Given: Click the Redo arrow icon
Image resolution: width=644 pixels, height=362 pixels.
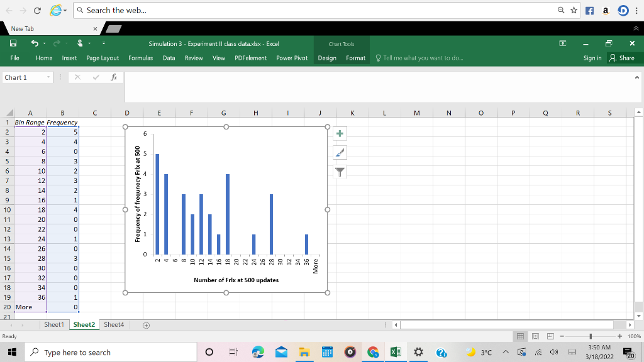Looking at the screenshot, I should click(x=57, y=43).
